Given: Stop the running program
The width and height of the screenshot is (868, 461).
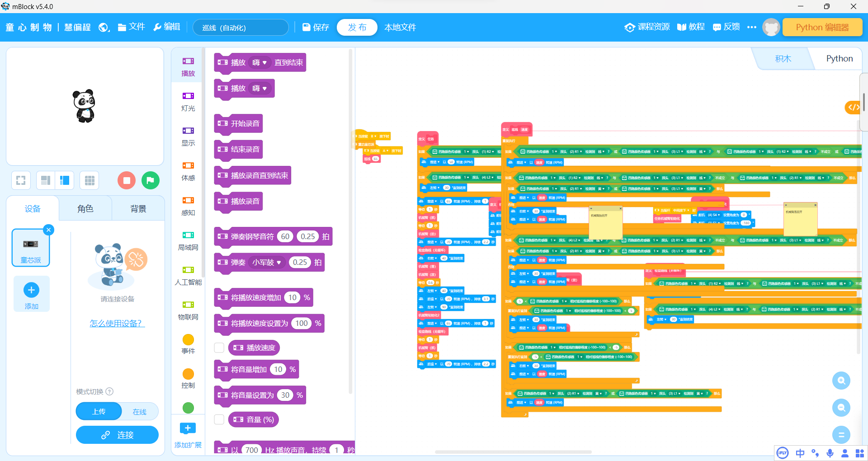Looking at the screenshot, I should (127, 181).
